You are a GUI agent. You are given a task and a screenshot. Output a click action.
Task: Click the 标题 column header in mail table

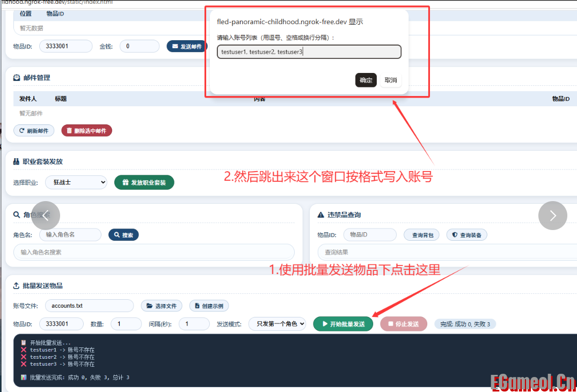coord(61,99)
